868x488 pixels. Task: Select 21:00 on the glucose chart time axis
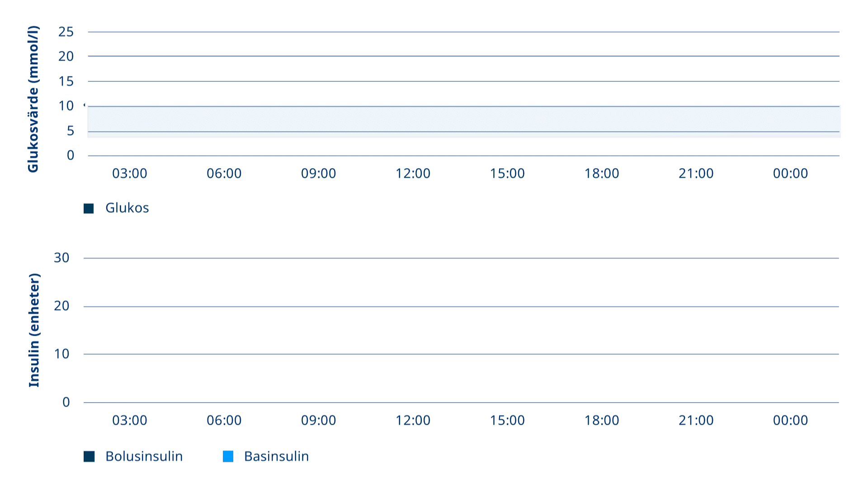[696, 174]
